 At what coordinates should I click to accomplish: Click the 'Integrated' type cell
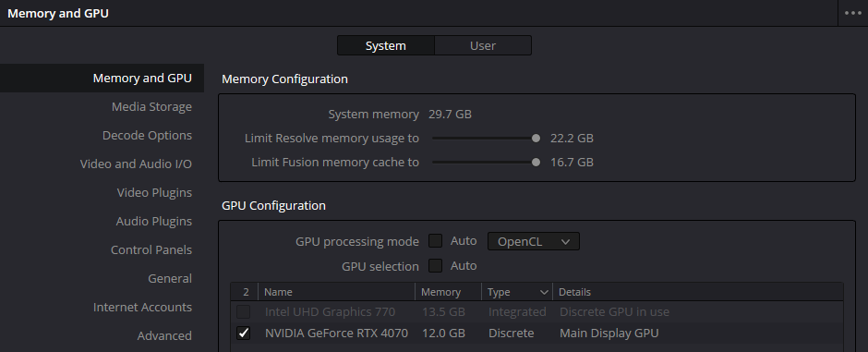point(517,312)
